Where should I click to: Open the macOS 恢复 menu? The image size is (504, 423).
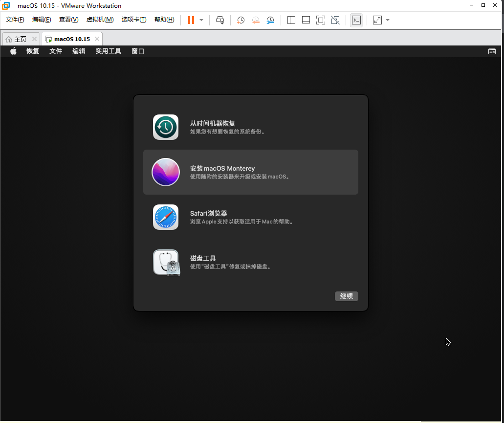32,51
